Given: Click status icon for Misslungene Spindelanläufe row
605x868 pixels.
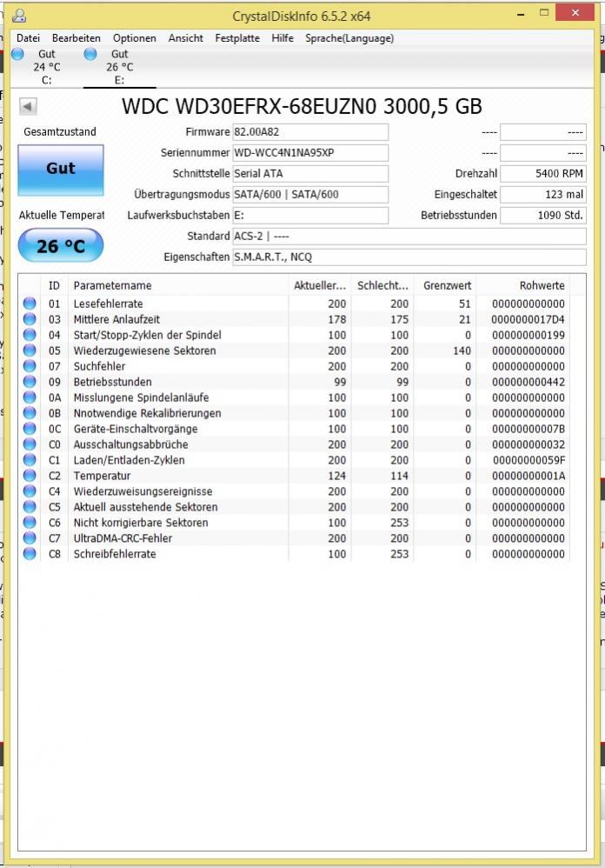Looking at the screenshot, I should pos(30,397).
